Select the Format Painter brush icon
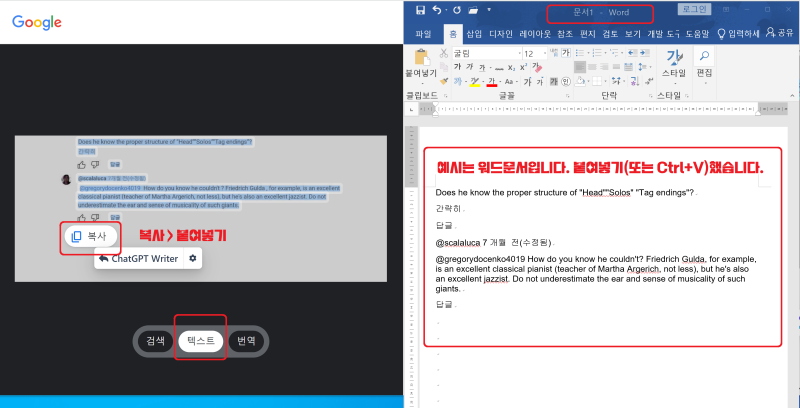The width and height of the screenshot is (800, 408). point(444,81)
